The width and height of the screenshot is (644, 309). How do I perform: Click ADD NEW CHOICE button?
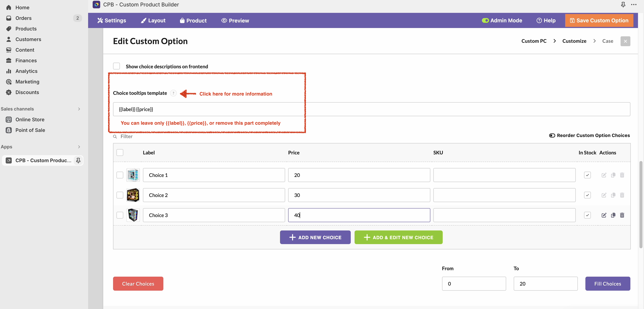pos(315,237)
